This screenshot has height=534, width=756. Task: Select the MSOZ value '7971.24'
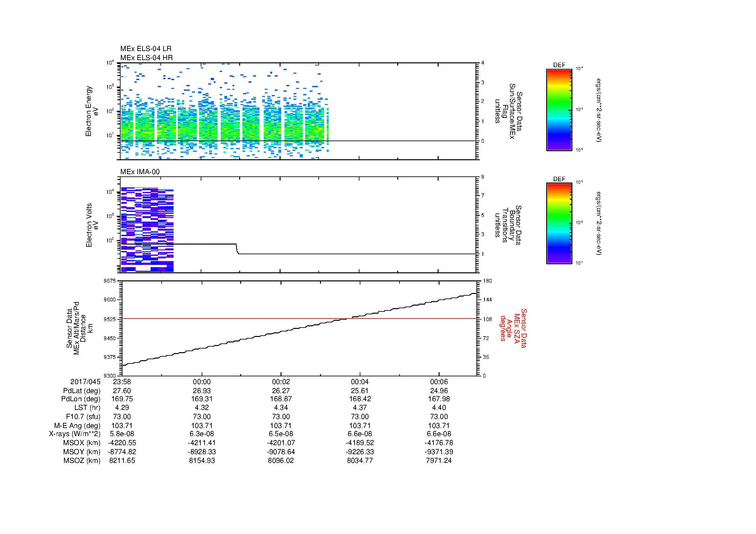coord(439,461)
